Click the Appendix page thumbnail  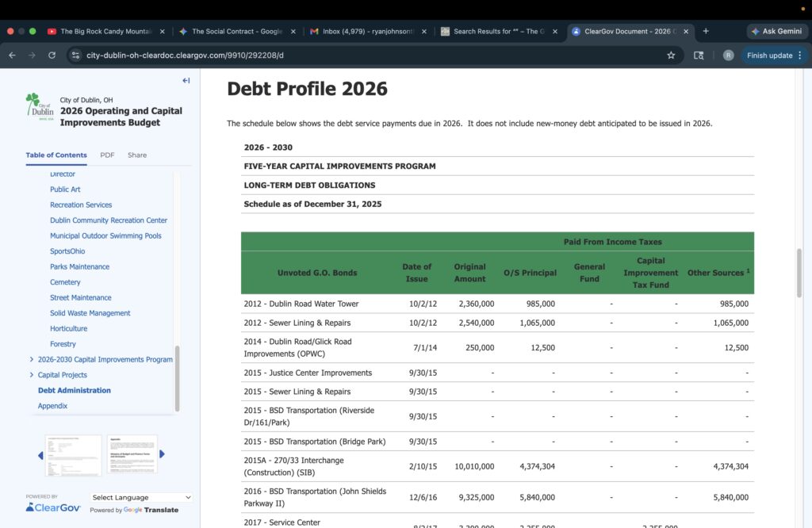point(132,454)
